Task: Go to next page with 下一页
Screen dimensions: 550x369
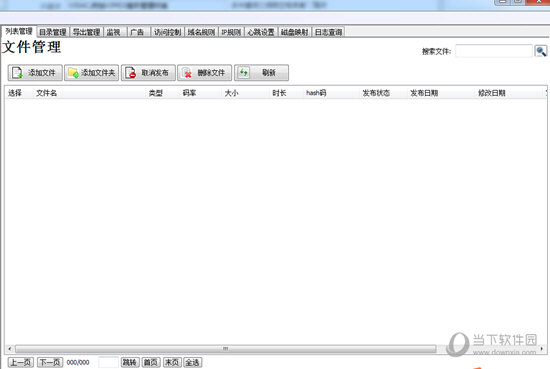Action: coord(50,362)
